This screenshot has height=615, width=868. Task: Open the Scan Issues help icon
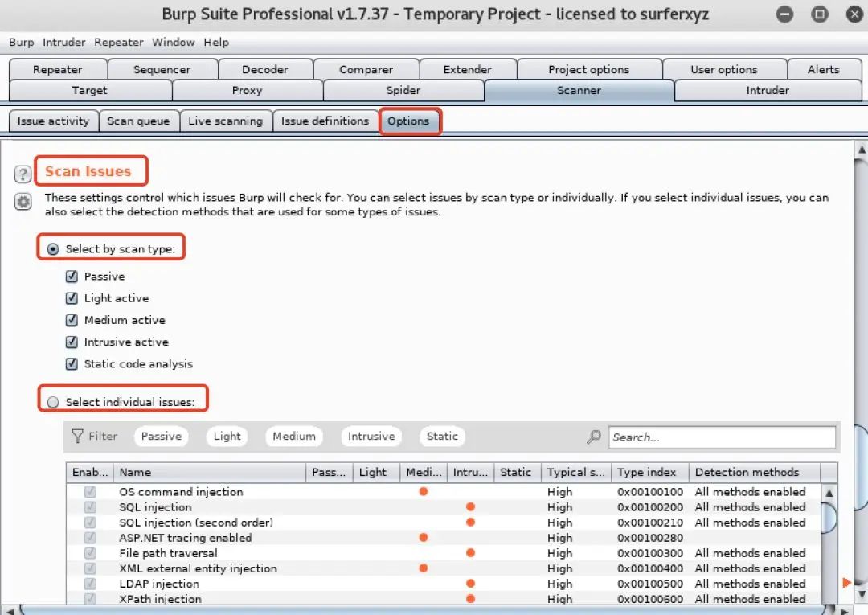click(x=23, y=174)
